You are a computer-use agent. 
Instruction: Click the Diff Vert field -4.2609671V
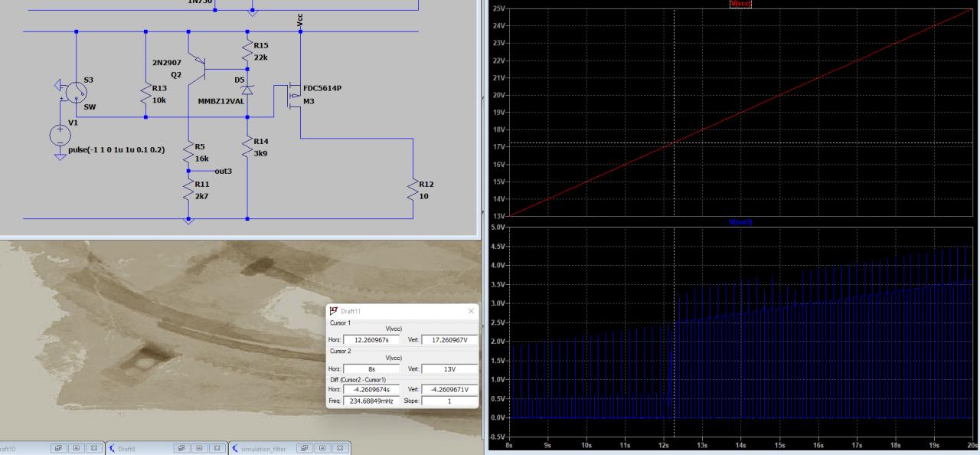[x=449, y=390]
